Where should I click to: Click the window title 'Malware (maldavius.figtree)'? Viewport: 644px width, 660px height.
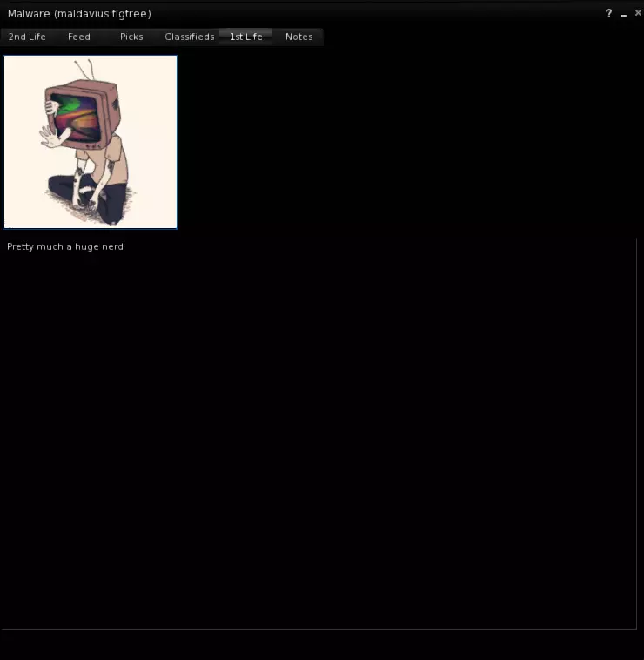[79, 14]
